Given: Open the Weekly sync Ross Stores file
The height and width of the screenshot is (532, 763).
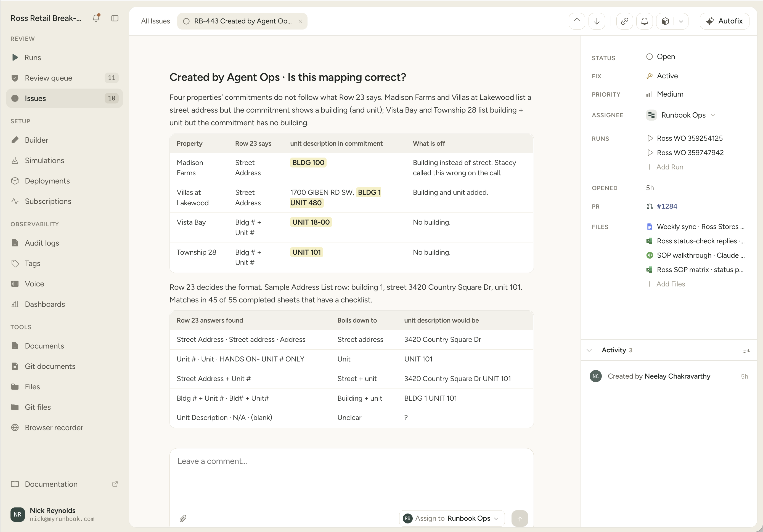Looking at the screenshot, I should click(x=695, y=227).
